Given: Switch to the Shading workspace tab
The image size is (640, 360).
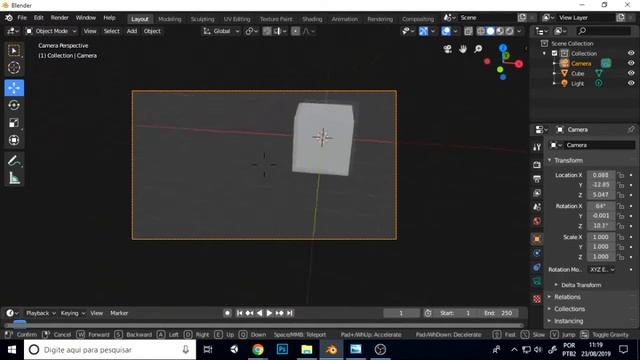Looking at the screenshot, I should click(312, 19).
